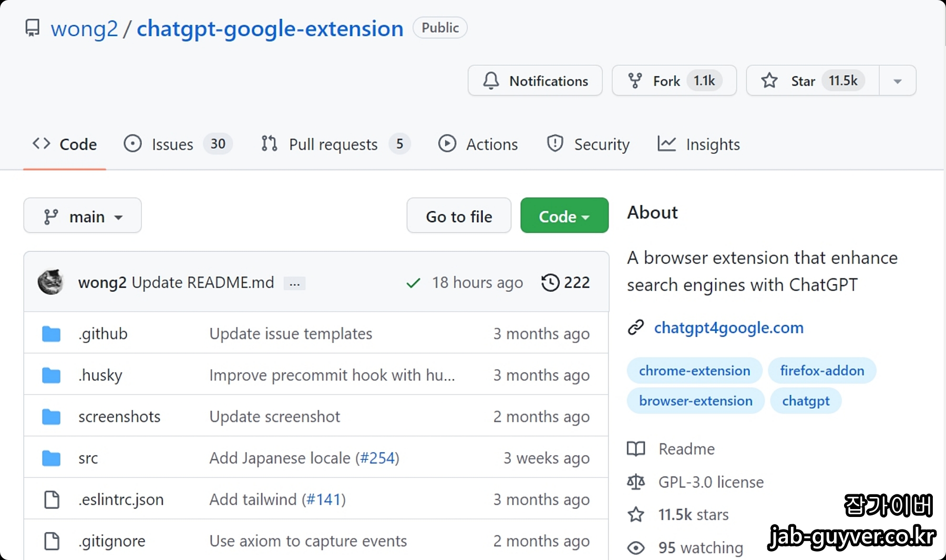Open the Insights tab

click(x=698, y=144)
